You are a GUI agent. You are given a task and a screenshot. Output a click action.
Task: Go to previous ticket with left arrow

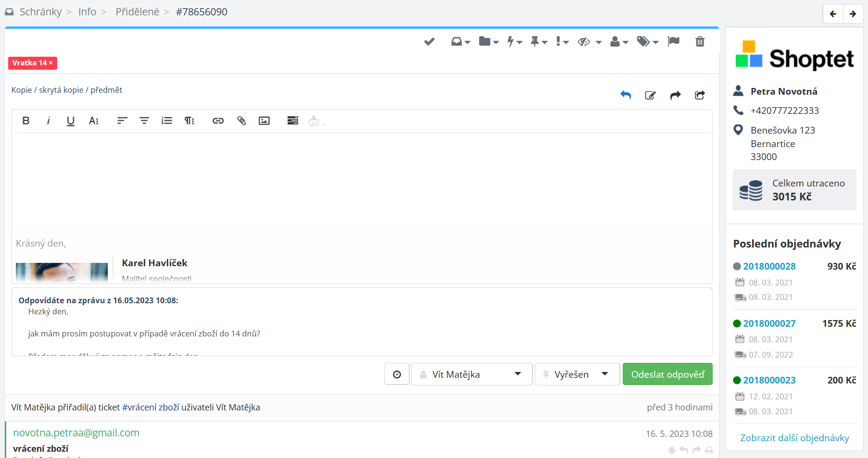point(833,14)
